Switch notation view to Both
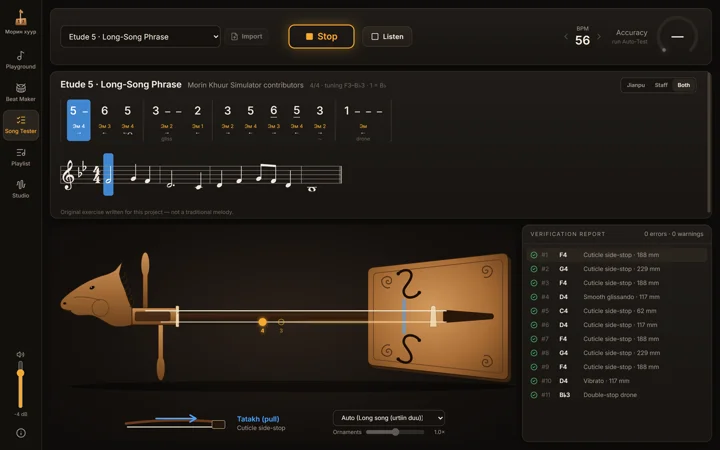This screenshot has height=450, width=720. 684,85
